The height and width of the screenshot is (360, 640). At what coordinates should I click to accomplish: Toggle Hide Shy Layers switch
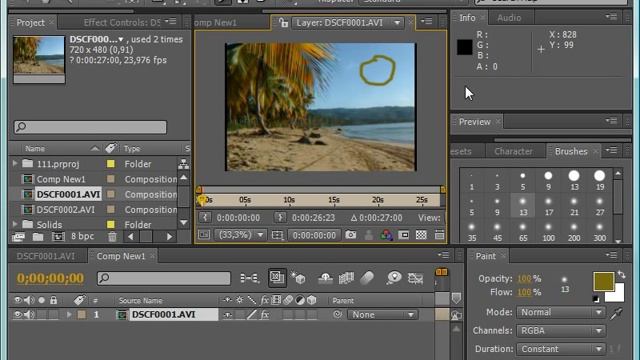[325, 278]
